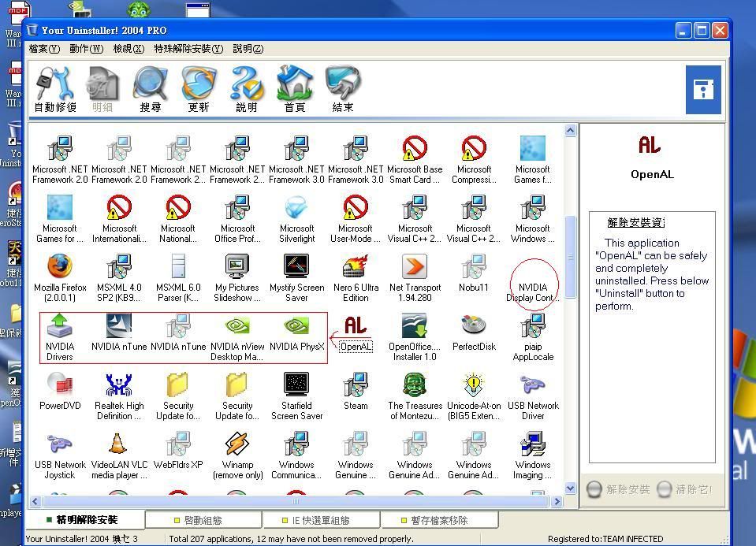Open the 特殊解除安裝 special uninstall menu

pos(188,49)
